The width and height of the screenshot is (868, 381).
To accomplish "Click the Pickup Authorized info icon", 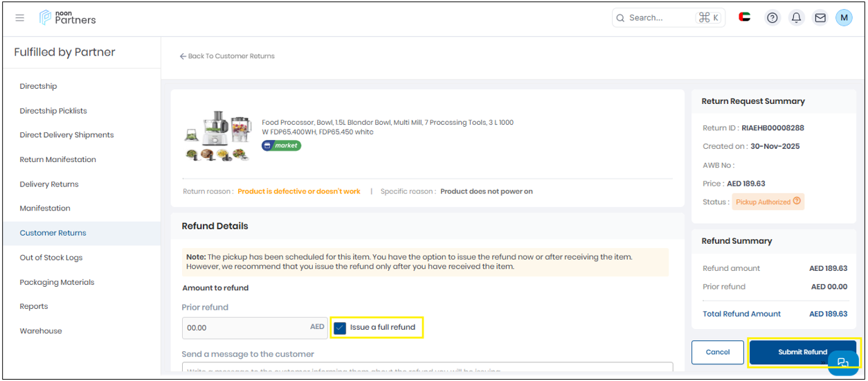I will pyautogui.click(x=797, y=202).
